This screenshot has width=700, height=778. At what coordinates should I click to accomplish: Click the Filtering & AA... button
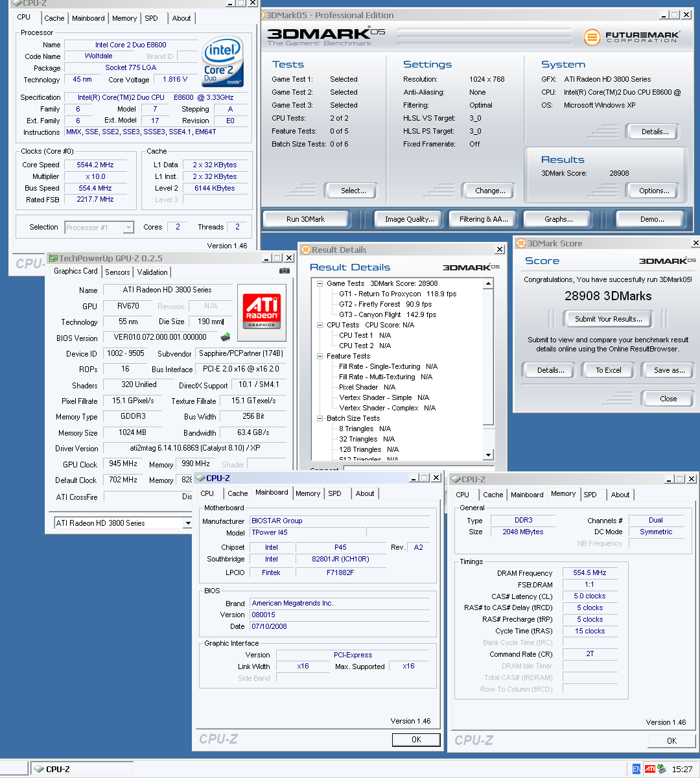[484, 219]
